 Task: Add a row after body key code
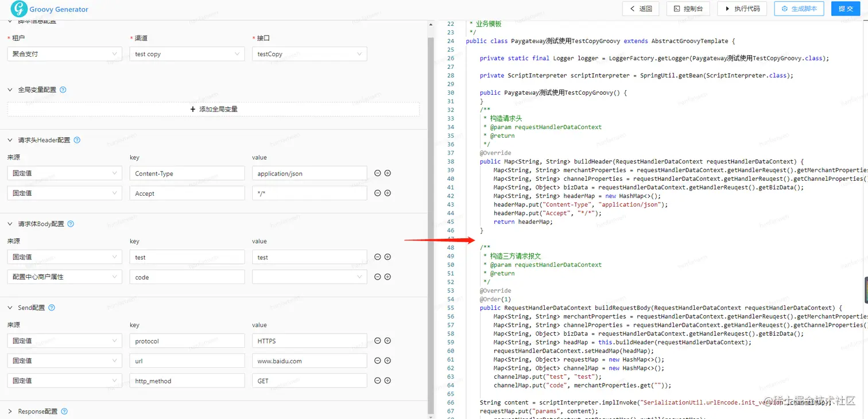point(387,277)
